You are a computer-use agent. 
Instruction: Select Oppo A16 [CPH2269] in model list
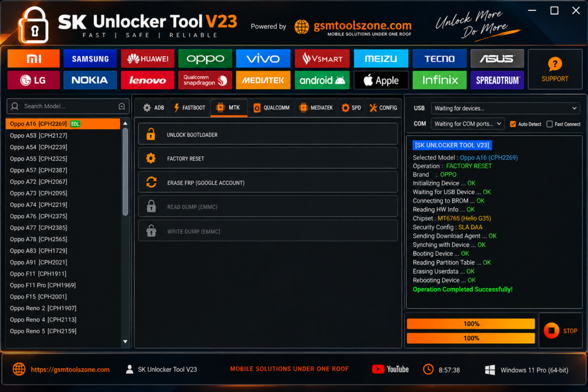(63, 123)
